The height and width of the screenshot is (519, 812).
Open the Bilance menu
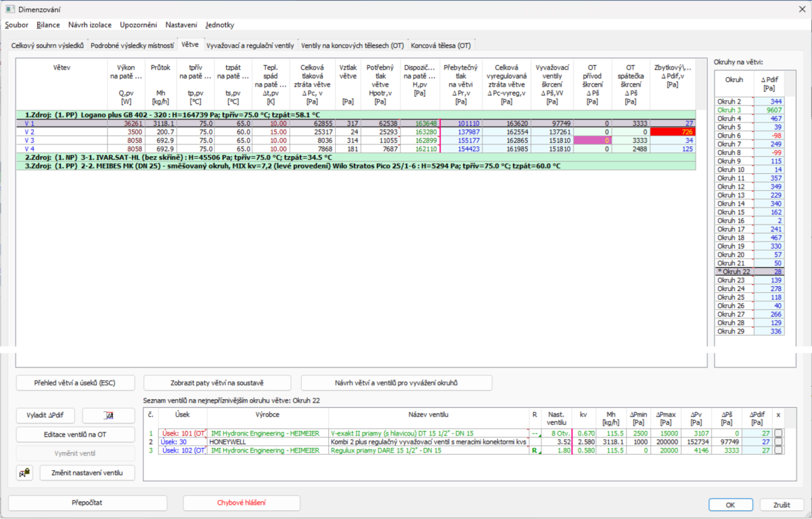tap(48, 25)
